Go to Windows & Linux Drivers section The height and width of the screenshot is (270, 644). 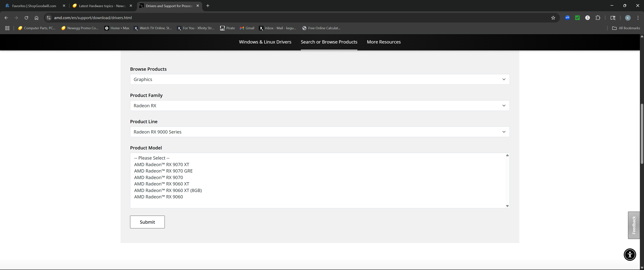[x=265, y=42]
